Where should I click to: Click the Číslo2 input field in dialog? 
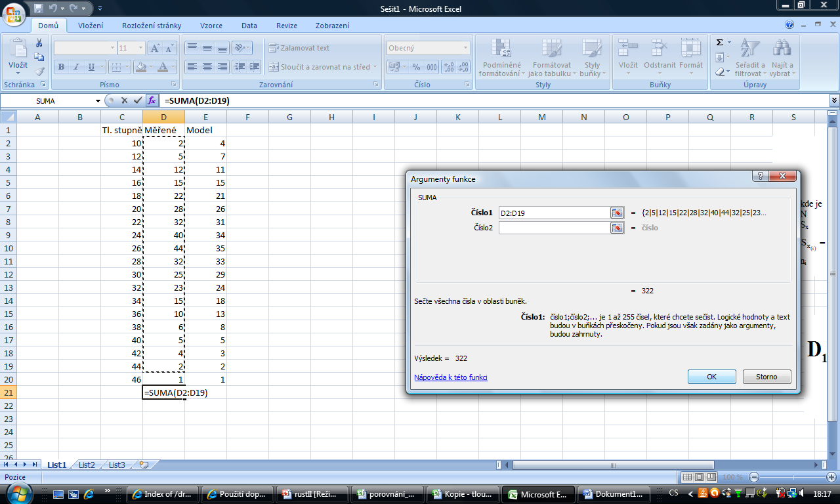coord(555,228)
